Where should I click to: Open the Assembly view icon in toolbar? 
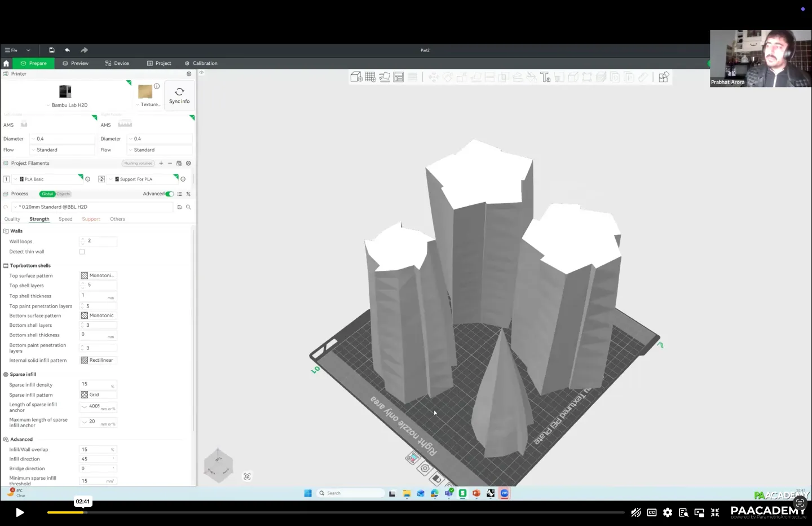[x=664, y=77]
